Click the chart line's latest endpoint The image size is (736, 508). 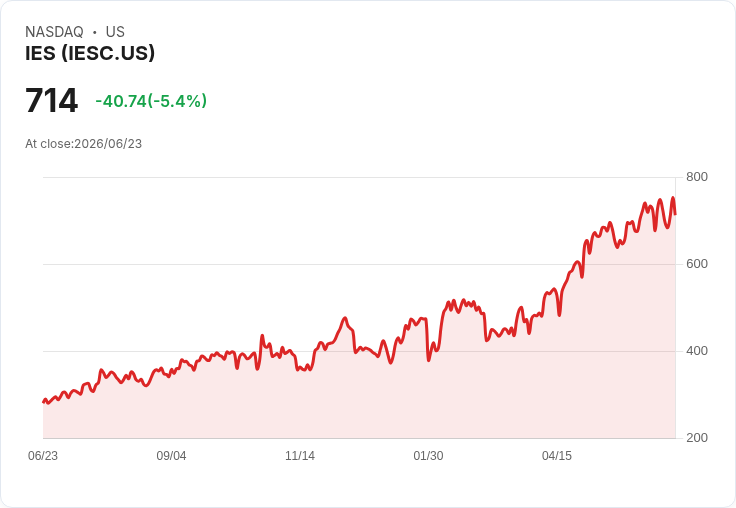coord(675,214)
